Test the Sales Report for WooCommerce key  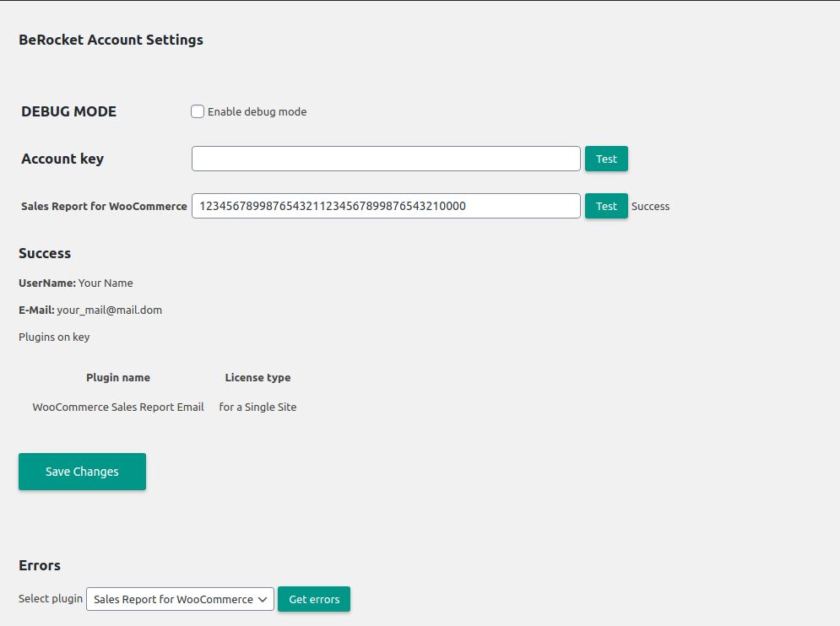606,206
